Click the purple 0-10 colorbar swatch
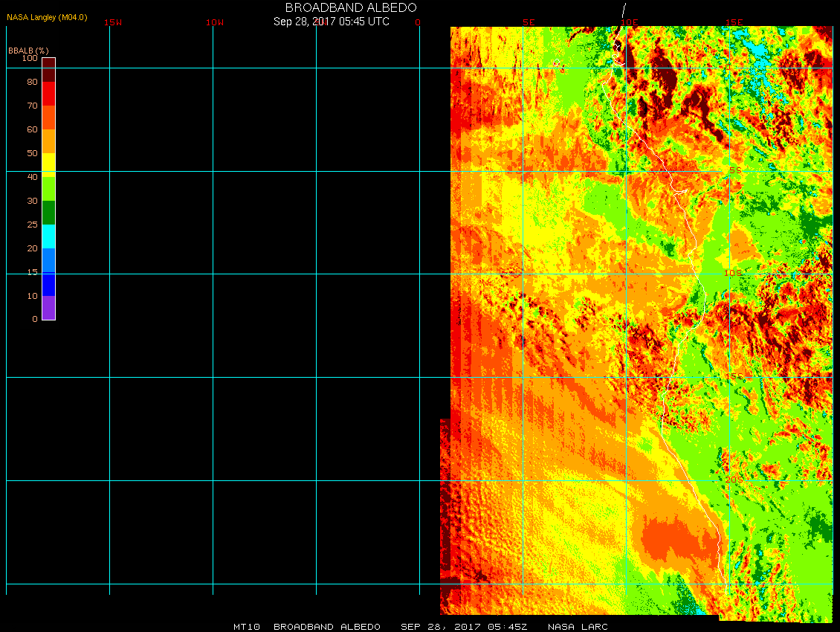Image resolution: width=840 pixels, height=632 pixels. [x=49, y=308]
